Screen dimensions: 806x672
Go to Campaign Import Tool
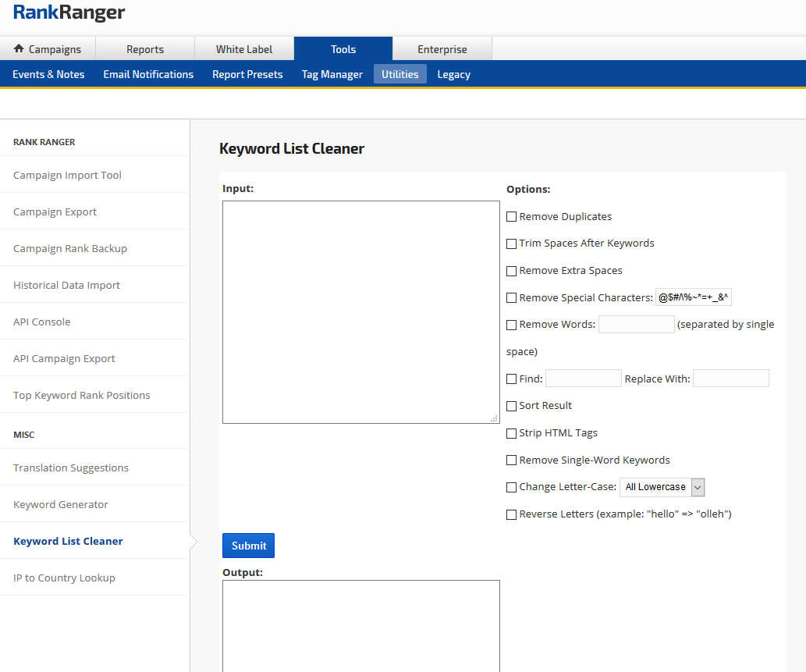point(67,175)
